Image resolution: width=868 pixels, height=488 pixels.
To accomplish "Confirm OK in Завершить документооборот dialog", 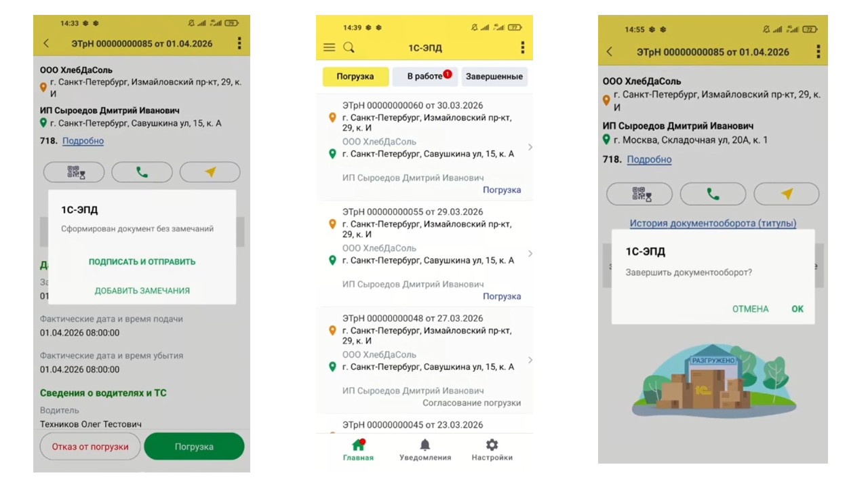I will pos(797,309).
